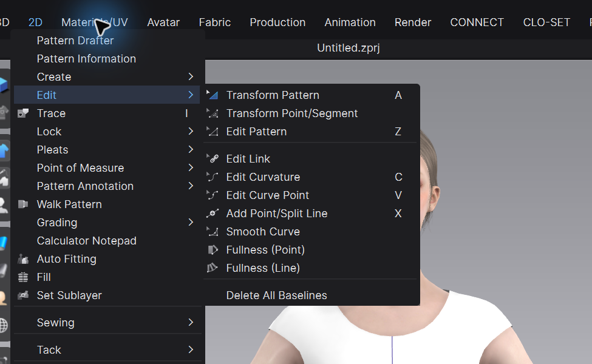This screenshot has height=364, width=592.
Task: Click the Trace tool icon
Action: [23, 113]
